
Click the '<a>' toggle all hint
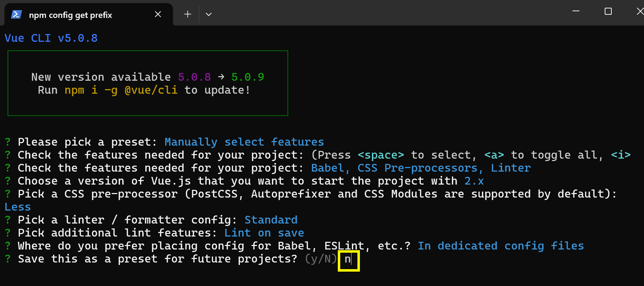494,155
